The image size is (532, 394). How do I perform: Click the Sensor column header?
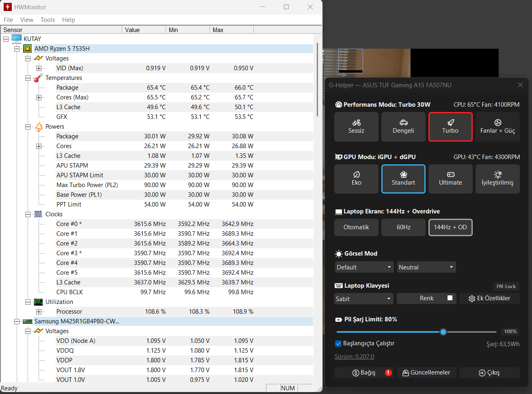pos(61,30)
